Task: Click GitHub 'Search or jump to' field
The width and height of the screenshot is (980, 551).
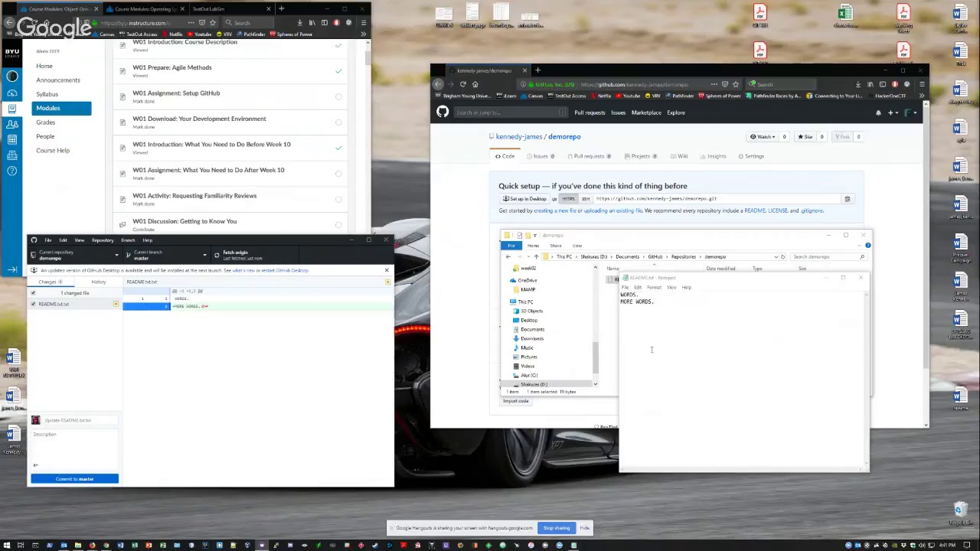Action: pyautogui.click(x=511, y=112)
